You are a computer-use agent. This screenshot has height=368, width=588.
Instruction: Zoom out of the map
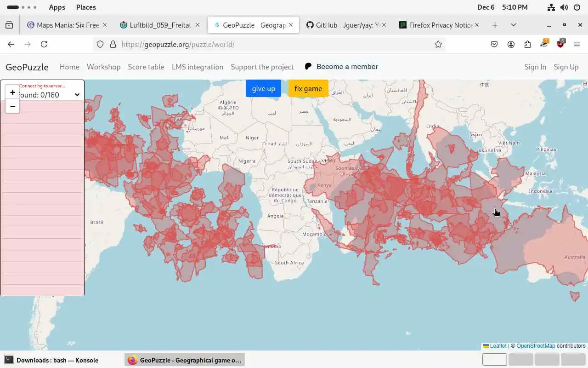[x=12, y=106]
